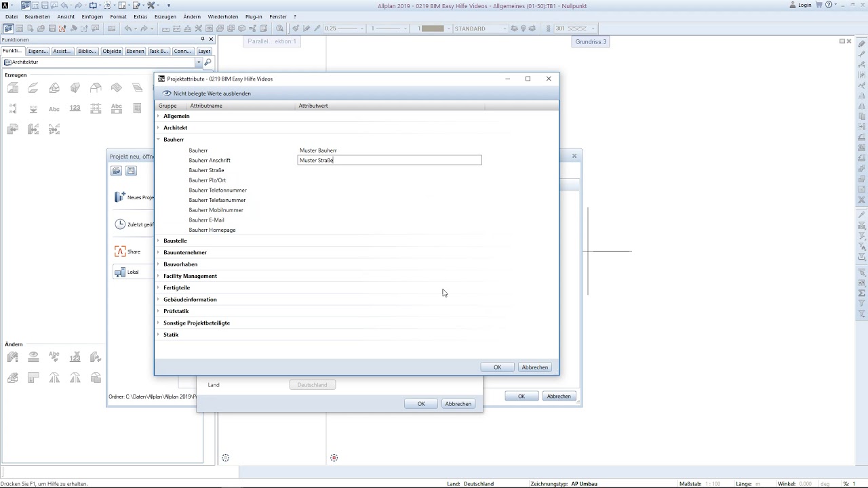Confirm Projektattribute dialog with OK
Image resolution: width=868 pixels, height=488 pixels.
click(497, 367)
